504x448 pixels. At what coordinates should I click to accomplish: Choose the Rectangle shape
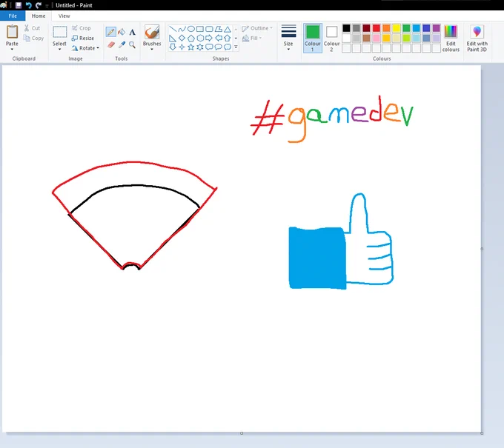(x=200, y=29)
